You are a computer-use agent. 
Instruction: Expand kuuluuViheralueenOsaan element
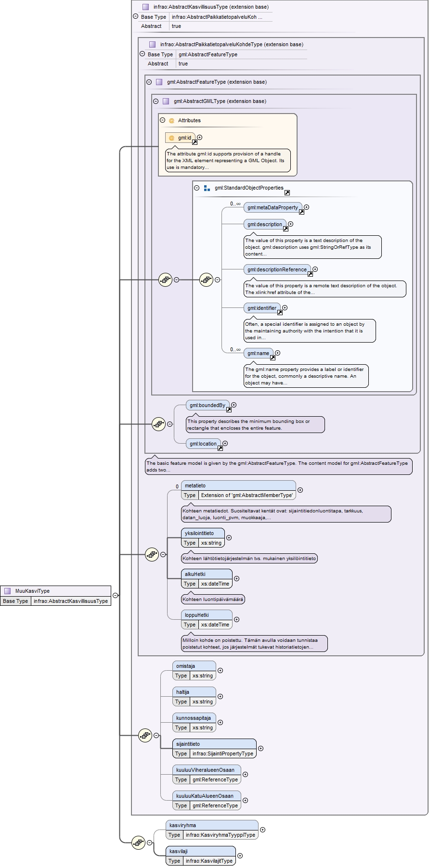point(245,774)
